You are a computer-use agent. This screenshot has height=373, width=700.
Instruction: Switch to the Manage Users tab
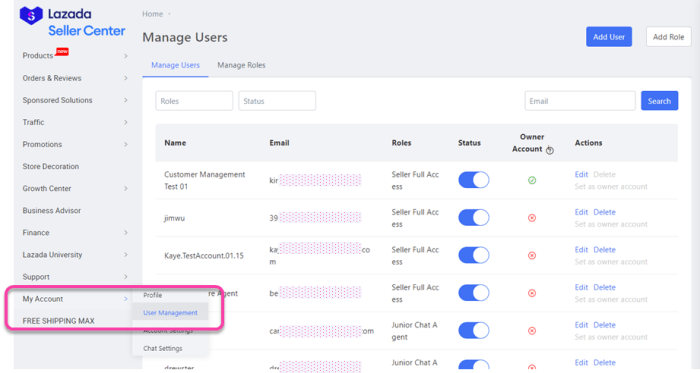click(175, 65)
